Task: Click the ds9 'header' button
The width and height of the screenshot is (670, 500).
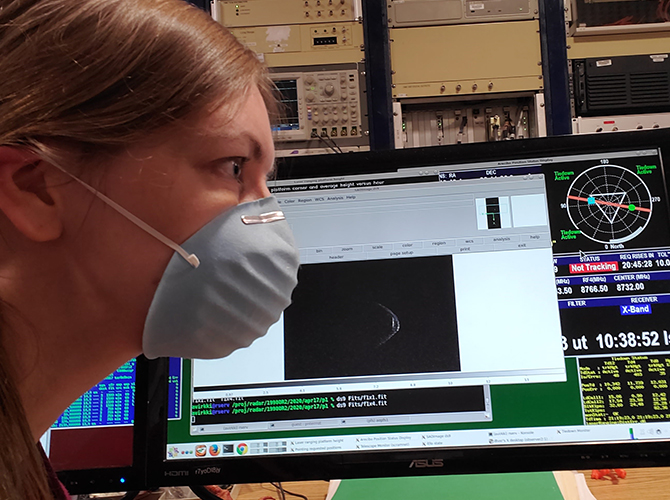Action: pos(336,257)
